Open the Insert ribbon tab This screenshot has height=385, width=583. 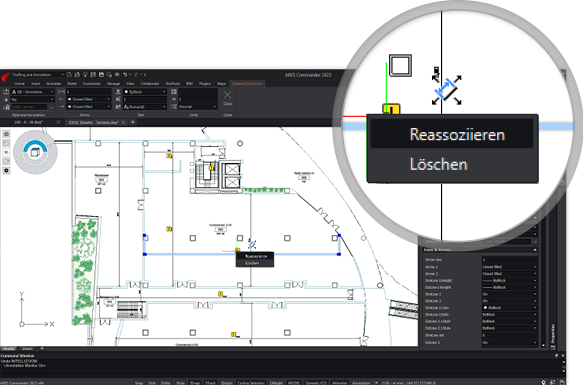point(35,84)
